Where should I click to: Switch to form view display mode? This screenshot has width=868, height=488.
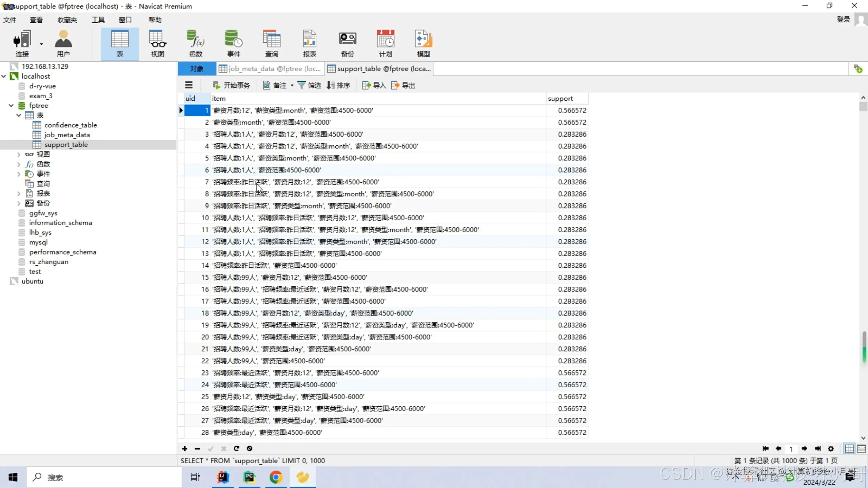861,449
